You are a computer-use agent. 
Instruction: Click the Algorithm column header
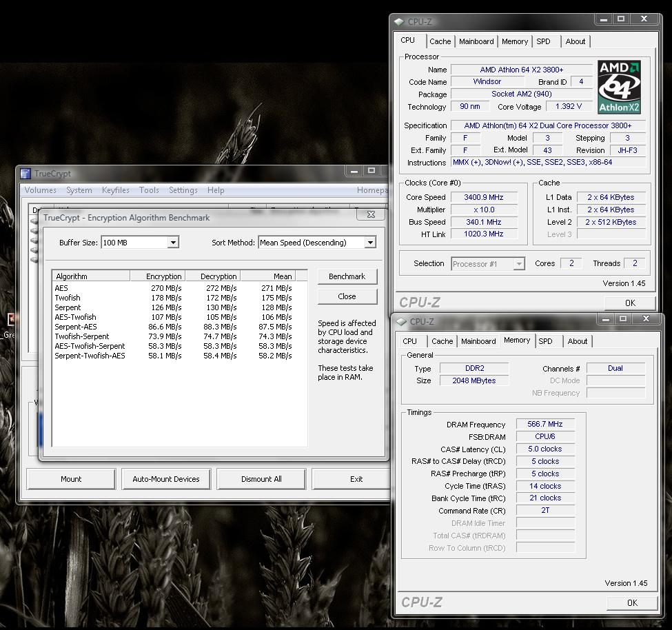coord(91,276)
